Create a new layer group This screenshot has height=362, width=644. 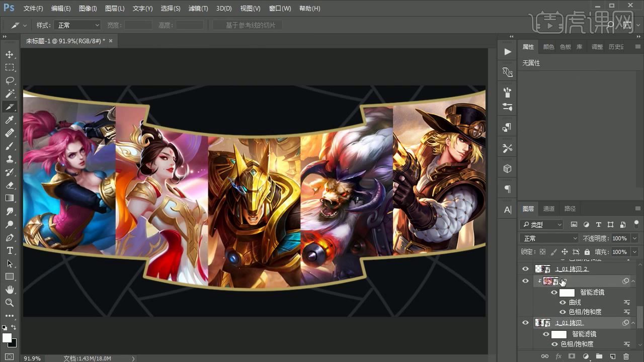[x=599, y=356]
